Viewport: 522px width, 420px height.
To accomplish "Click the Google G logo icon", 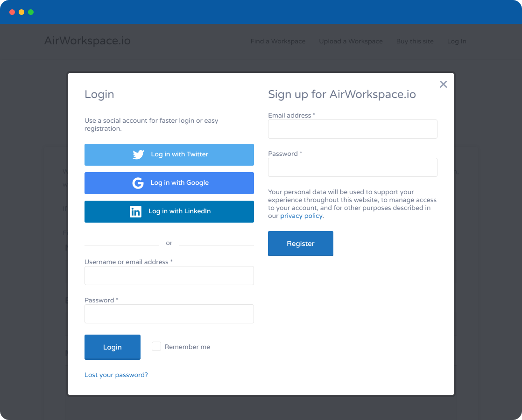I will point(138,183).
